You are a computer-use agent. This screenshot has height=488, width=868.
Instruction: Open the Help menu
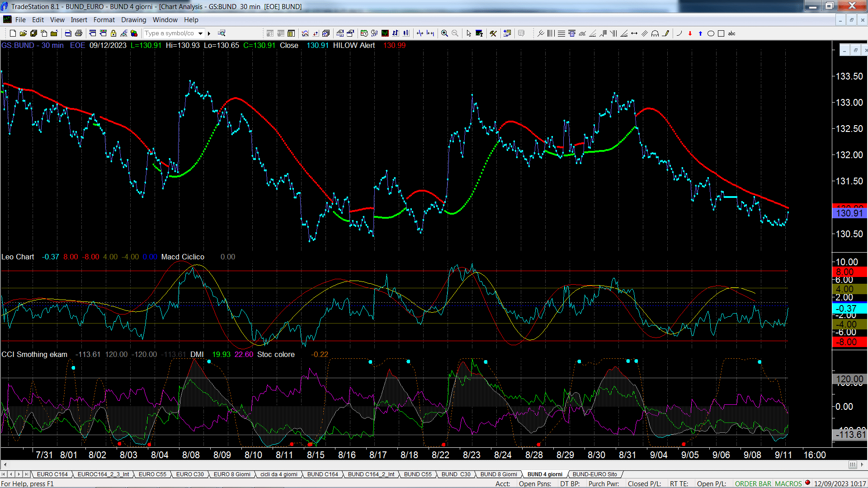pos(191,20)
